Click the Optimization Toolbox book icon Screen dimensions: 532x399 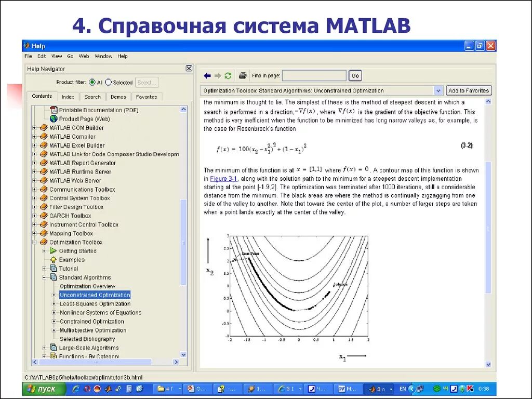[44, 242]
